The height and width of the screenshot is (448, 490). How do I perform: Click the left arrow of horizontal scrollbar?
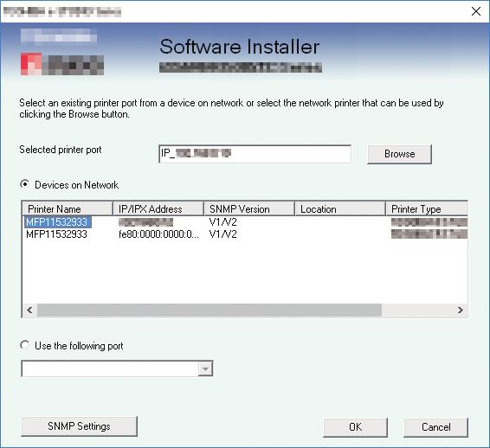[29, 310]
